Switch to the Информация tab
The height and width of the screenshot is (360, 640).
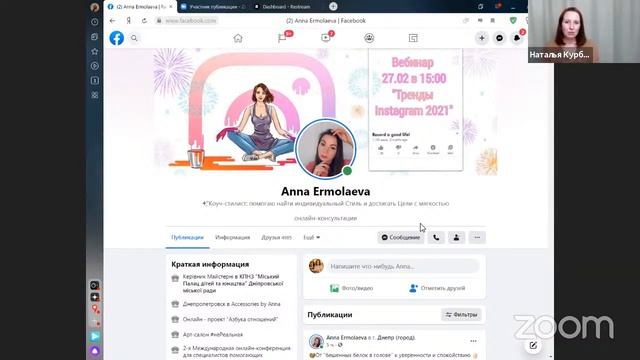tap(232, 237)
